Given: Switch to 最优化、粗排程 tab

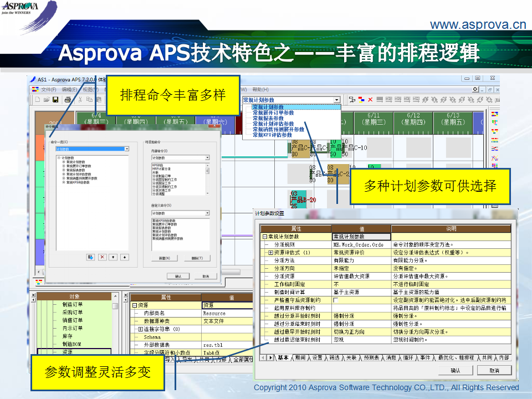Looking at the screenshot, I should point(456,357).
